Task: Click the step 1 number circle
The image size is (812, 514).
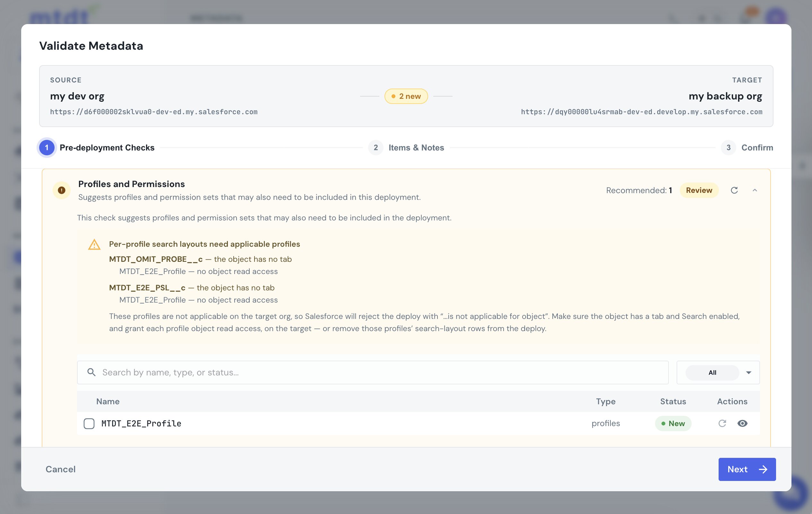Action: [47, 148]
